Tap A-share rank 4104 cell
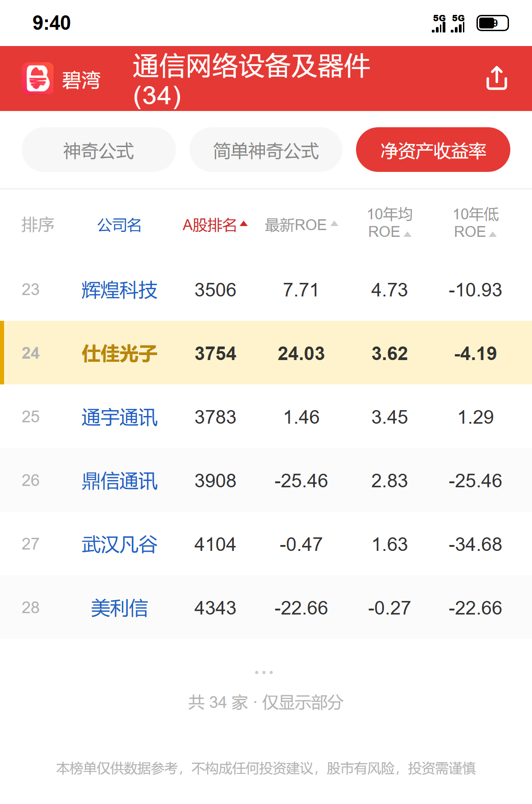Screen dimensions: 532x804 coord(215,544)
